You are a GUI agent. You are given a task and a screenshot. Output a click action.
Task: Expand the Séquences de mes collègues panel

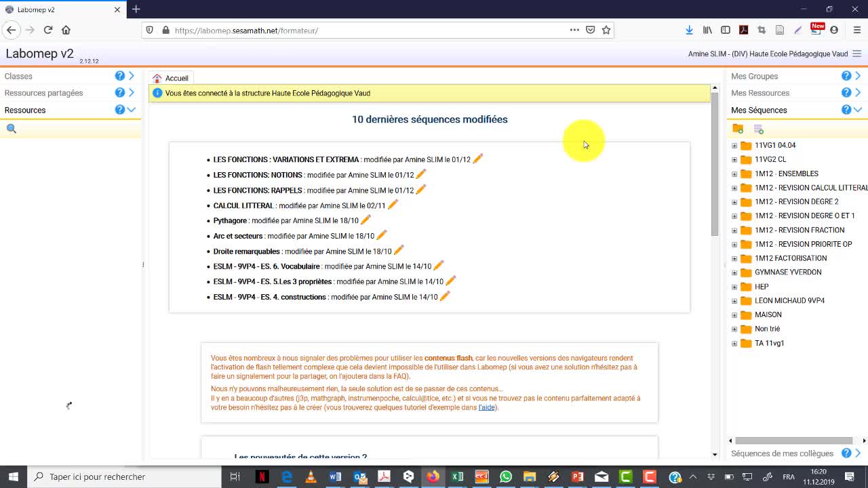858,453
